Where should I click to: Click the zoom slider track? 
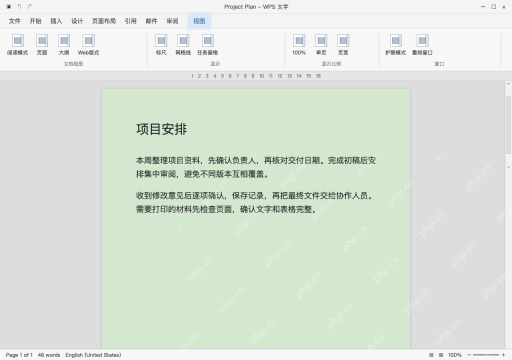click(x=486, y=355)
